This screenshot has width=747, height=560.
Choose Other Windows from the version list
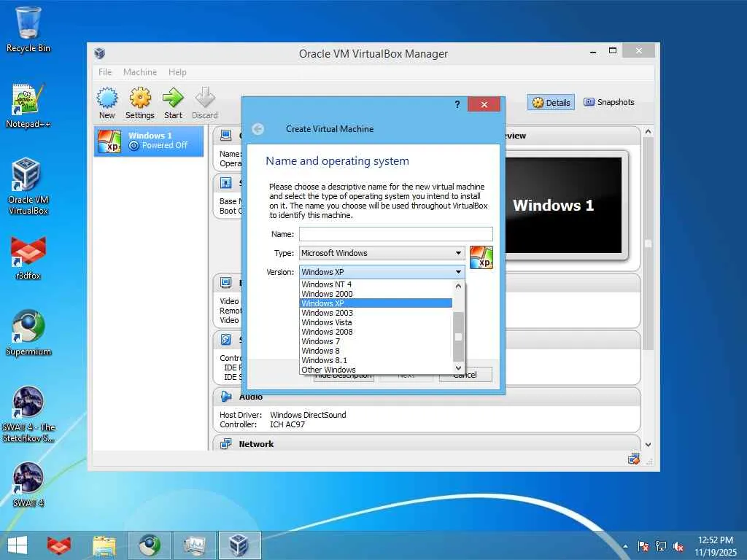coord(376,370)
